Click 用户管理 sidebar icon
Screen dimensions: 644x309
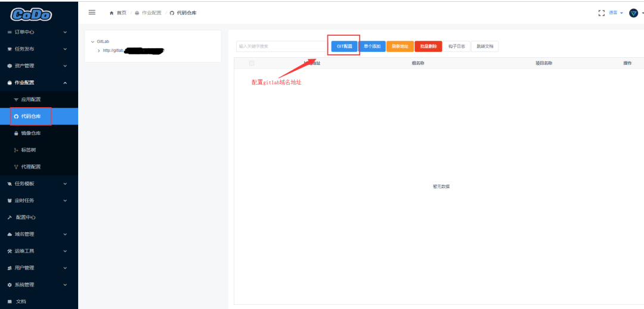10,268
